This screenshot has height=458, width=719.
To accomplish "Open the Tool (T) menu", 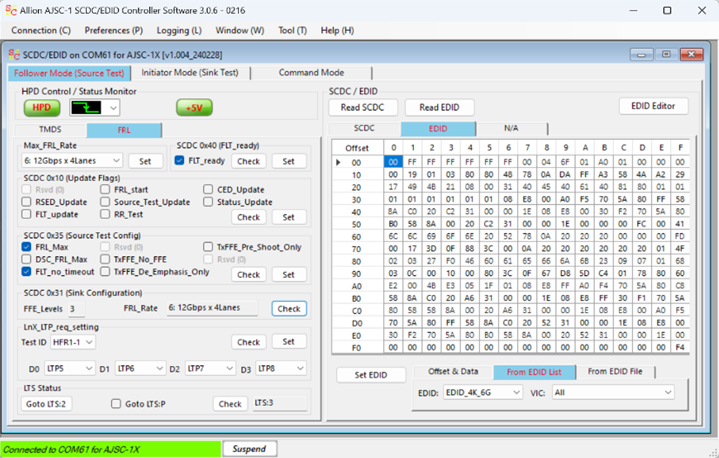I will tap(293, 30).
